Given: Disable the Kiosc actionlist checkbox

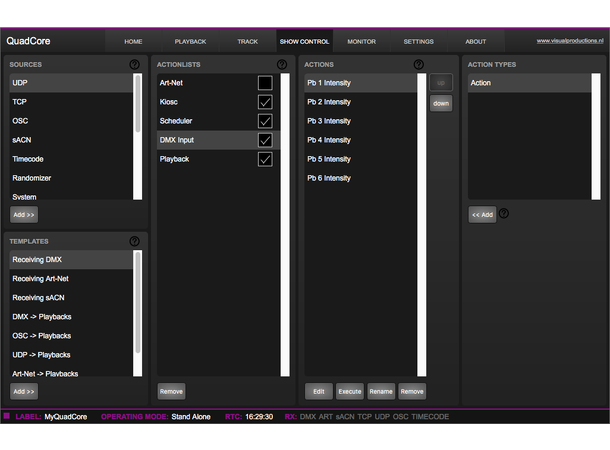Looking at the screenshot, I should tap(265, 102).
